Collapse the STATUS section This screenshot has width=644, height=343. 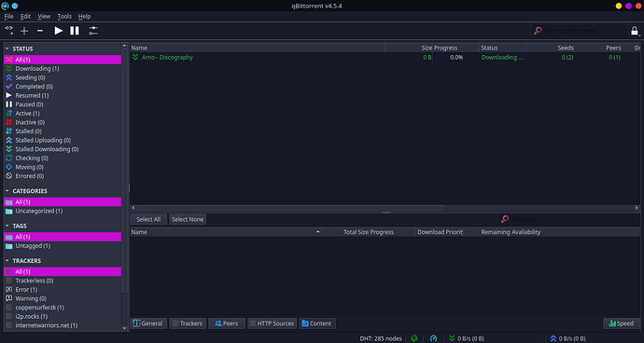[7, 48]
